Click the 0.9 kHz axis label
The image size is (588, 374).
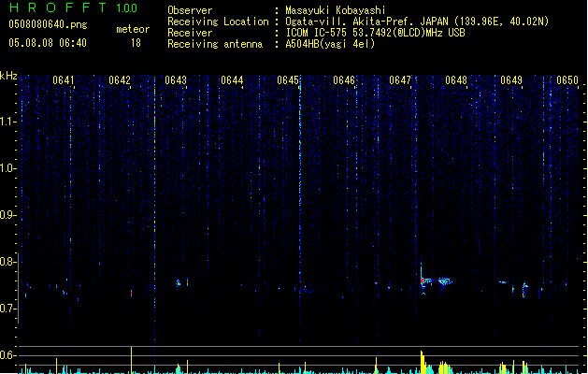(x=8, y=215)
